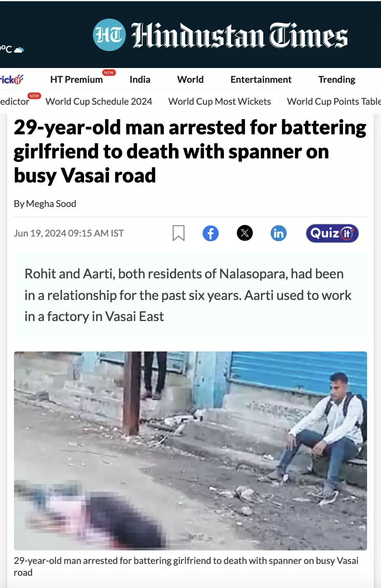
Task: Click the Hindustan Times masthead title
Action: point(239,35)
